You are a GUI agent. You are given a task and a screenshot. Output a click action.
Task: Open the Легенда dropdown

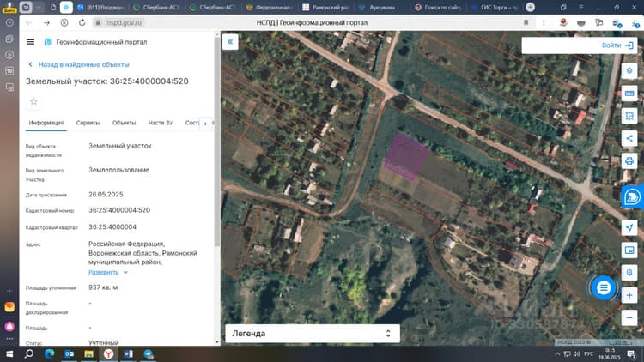[313, 334]
